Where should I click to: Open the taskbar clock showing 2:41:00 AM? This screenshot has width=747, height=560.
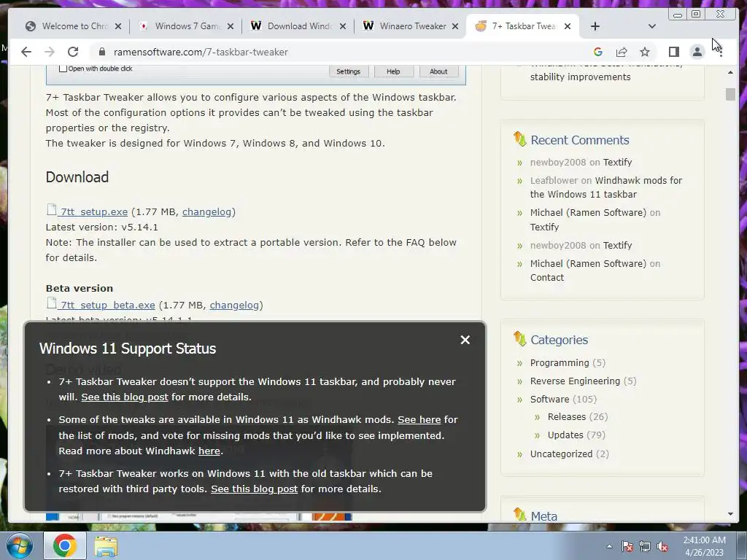coord(705,546)
